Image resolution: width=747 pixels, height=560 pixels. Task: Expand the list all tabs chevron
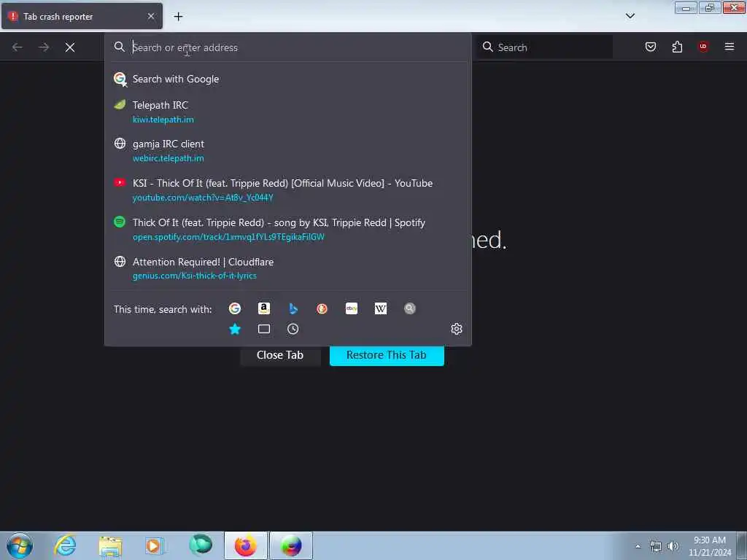tap(630, 16)
